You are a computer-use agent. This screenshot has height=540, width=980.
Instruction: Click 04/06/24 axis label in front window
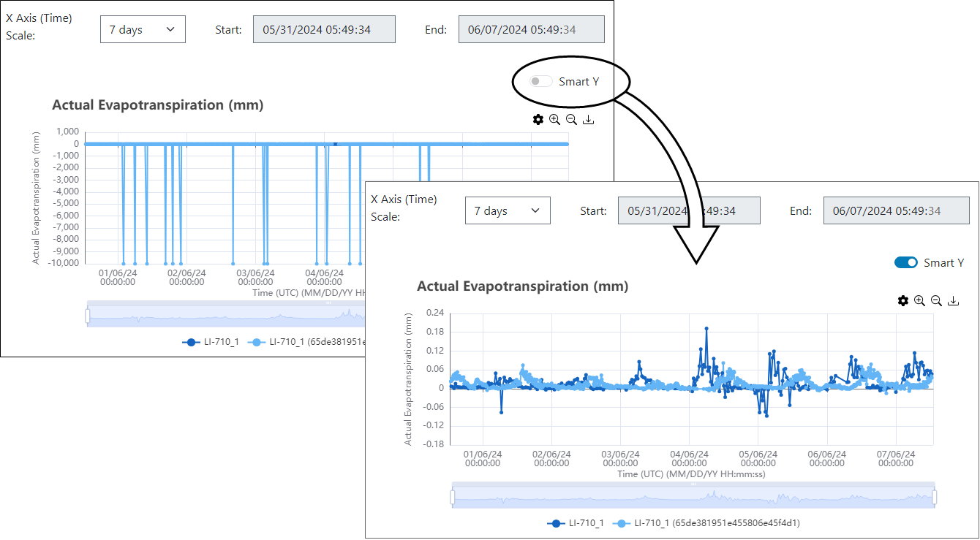690,459
